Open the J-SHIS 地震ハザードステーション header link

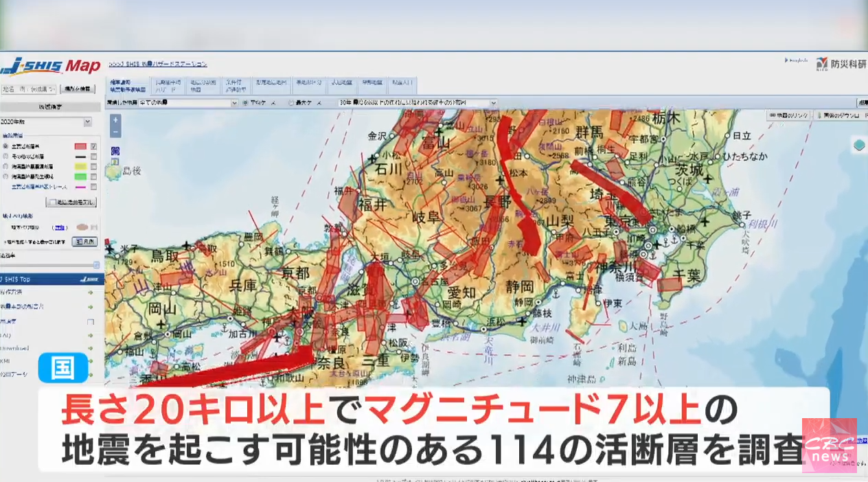click(158, 65)
